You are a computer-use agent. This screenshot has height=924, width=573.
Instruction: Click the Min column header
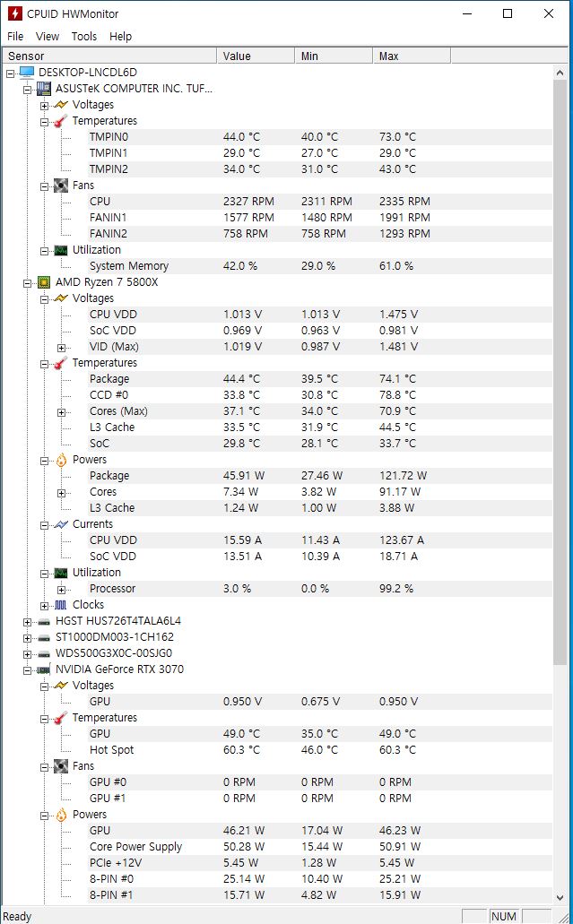[x=333, y=56]
